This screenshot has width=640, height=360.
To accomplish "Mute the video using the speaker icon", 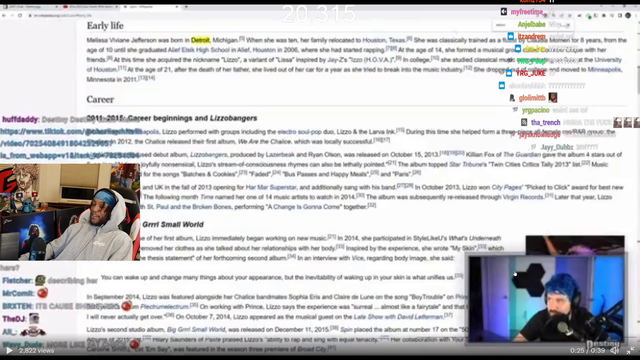I will (615, 350).
